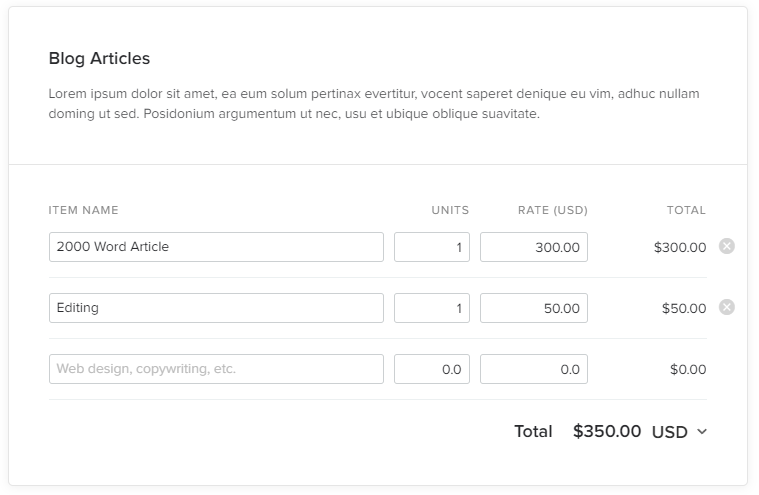The width and height of the screenshot is (759, 495).
Task: Edit units for 2000 Word Article
Action: [432, 247]
